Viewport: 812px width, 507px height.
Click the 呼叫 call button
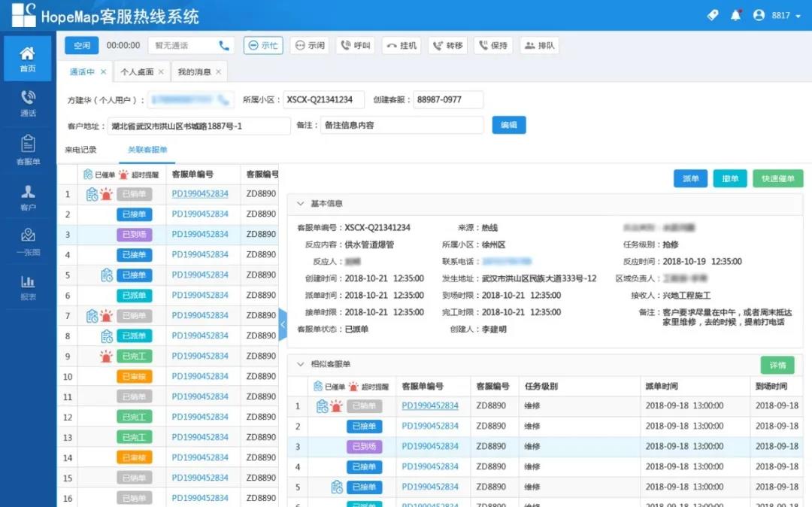355,46
